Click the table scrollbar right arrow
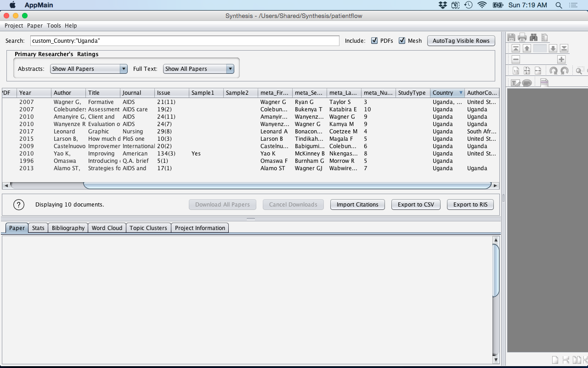Image resolution: width=588 pixels, height=368 pixels. [495, 185]
